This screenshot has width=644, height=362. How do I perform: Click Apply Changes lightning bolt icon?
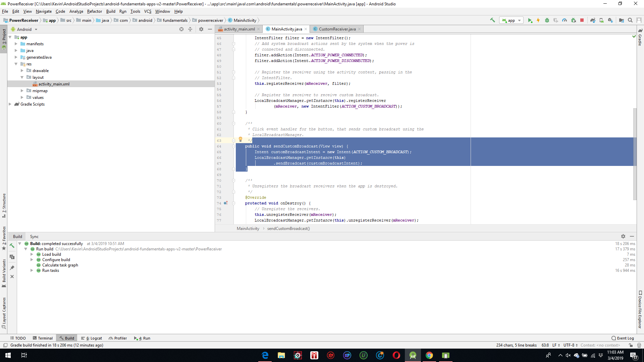538,20
